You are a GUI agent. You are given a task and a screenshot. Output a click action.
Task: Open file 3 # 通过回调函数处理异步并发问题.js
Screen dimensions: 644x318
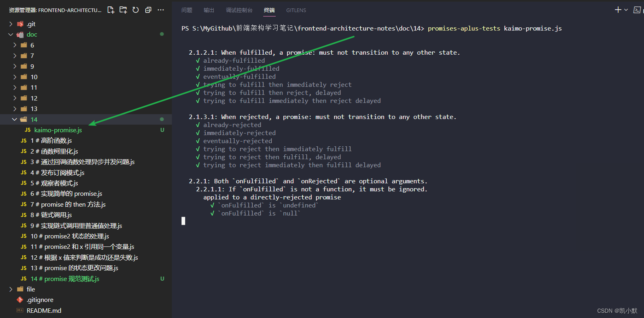pyautogui.click(x=83, y=162)
